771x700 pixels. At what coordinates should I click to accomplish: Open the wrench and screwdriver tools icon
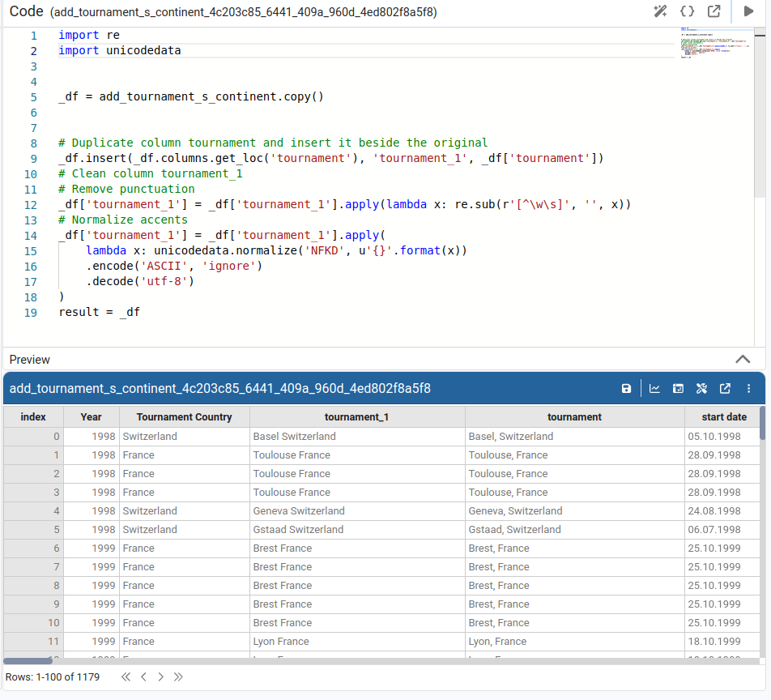702,389
